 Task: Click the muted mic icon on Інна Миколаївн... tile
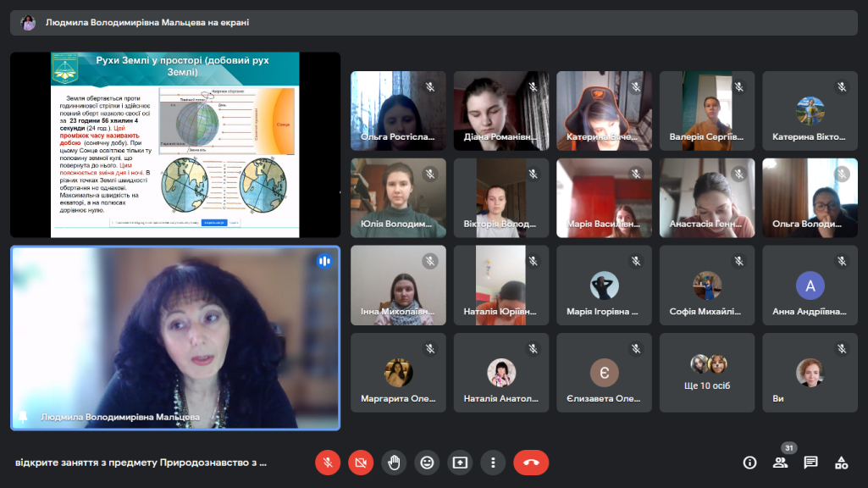click(430, 261)
